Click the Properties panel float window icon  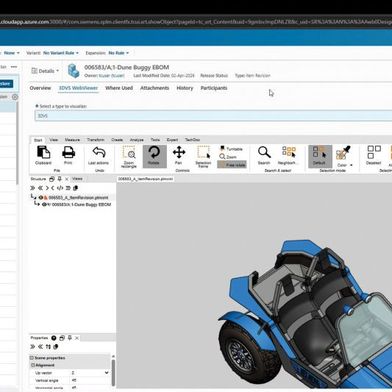(x=62, y=338)
